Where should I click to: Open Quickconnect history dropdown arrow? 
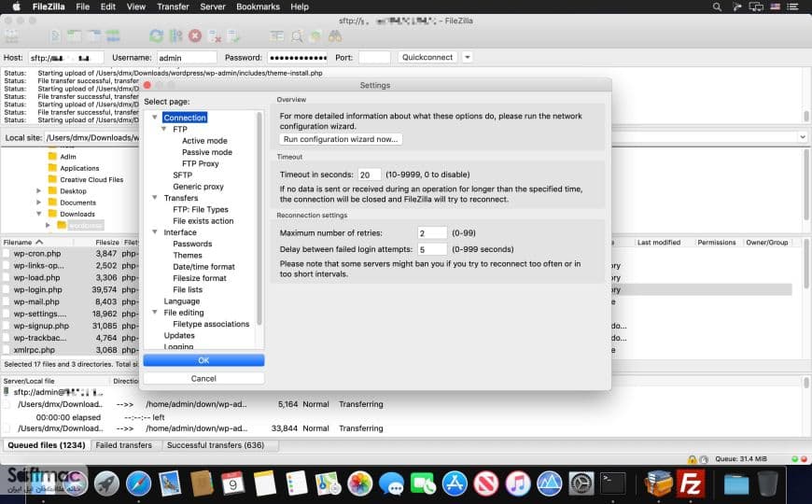click(x=467, y=58)
